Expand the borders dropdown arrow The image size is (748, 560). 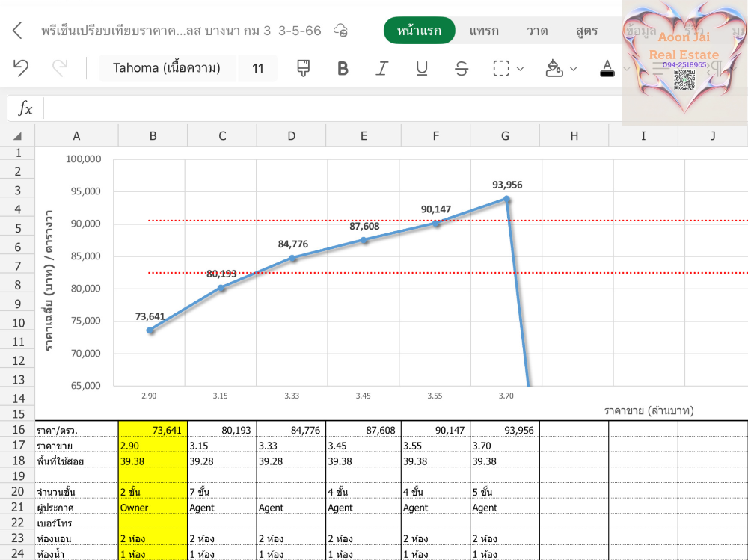(520, 69)
